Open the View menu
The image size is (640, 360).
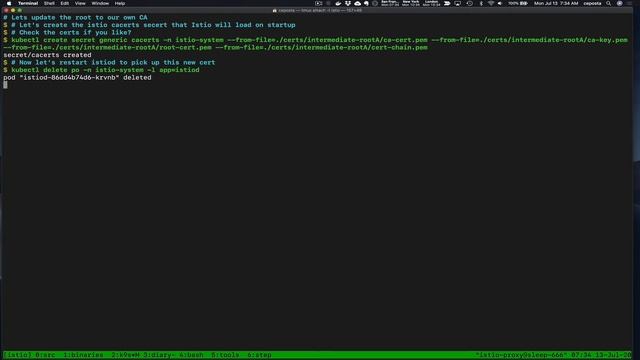pyautogui.click(x=80, y=3)
